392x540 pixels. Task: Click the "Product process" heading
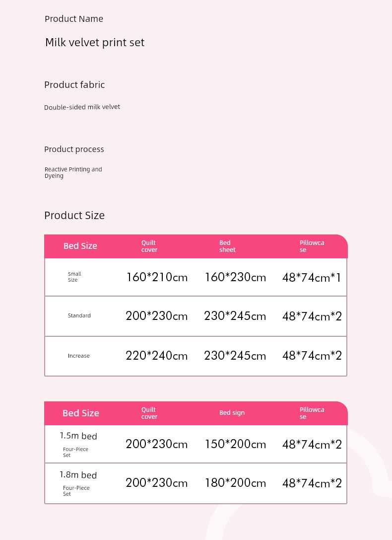pyautogui.click(x=74, y=150)
